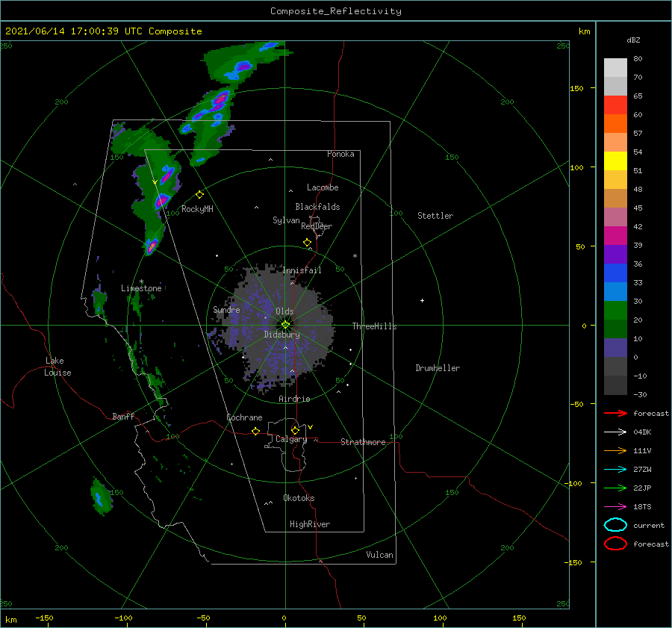672x628 pixels.
Task: Click the yellow diamond marker near RockyMH
Action: pyautogui.click(x=199, y=195)
